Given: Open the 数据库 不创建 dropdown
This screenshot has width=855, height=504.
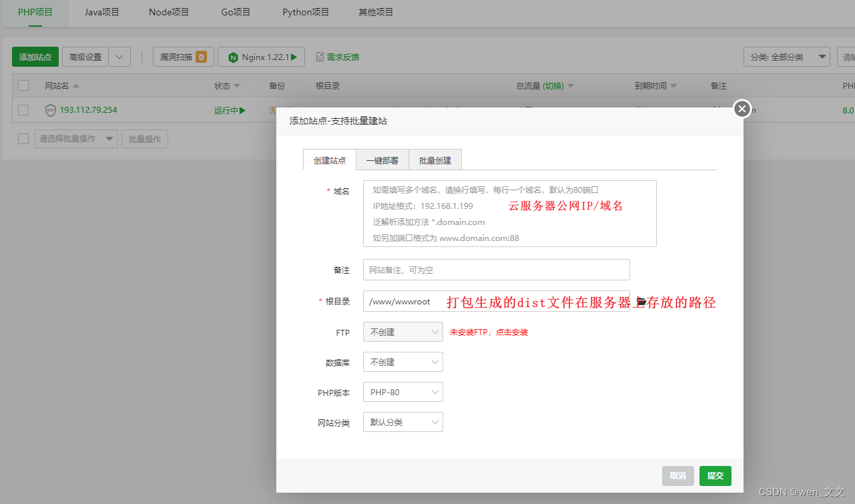Looking at the screenshot, I should [x=402, y=362].
